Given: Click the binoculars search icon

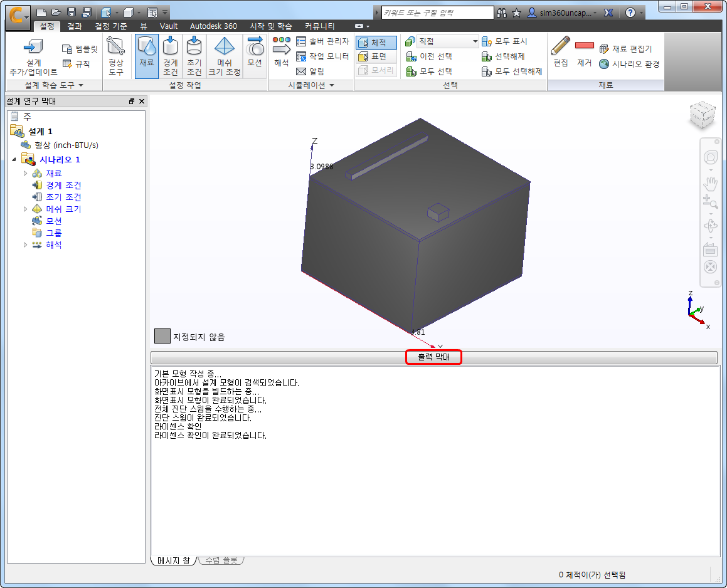Looking at the screenshot, I should click(x=502, y=13).
